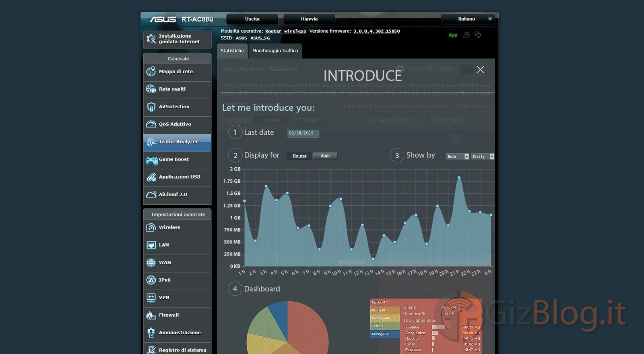Open AiProtection shield lock icon
Screen dimensions: 644x354
(x=151, y=107)
